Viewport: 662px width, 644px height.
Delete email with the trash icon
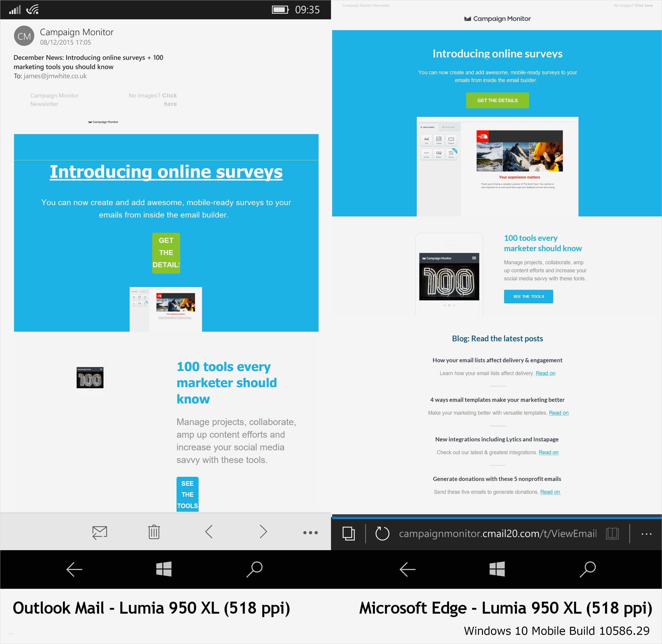pyautogui.click(x=154, y=532)
